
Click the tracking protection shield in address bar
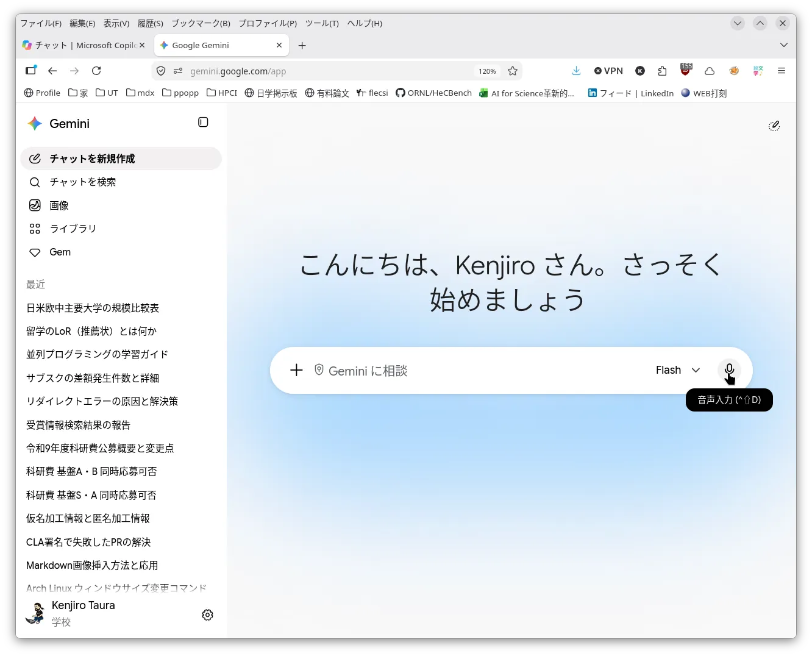click(161, 71)
